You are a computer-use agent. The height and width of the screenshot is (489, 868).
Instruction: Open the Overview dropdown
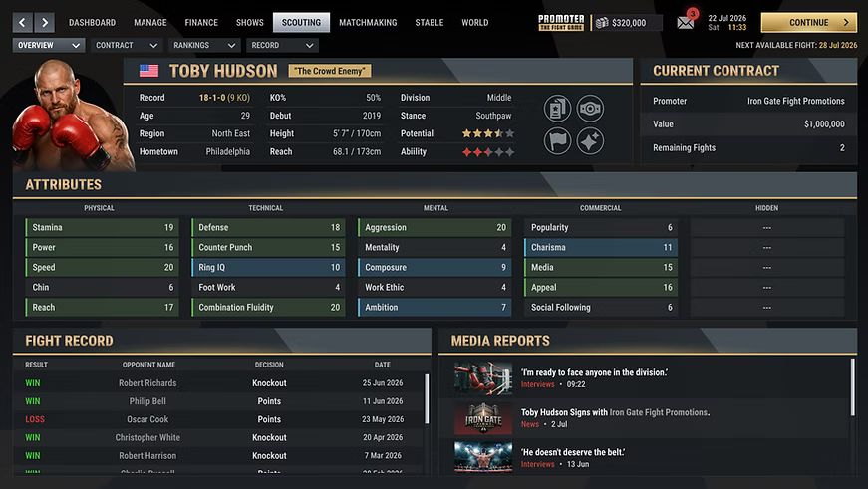[x=49, y=45]
